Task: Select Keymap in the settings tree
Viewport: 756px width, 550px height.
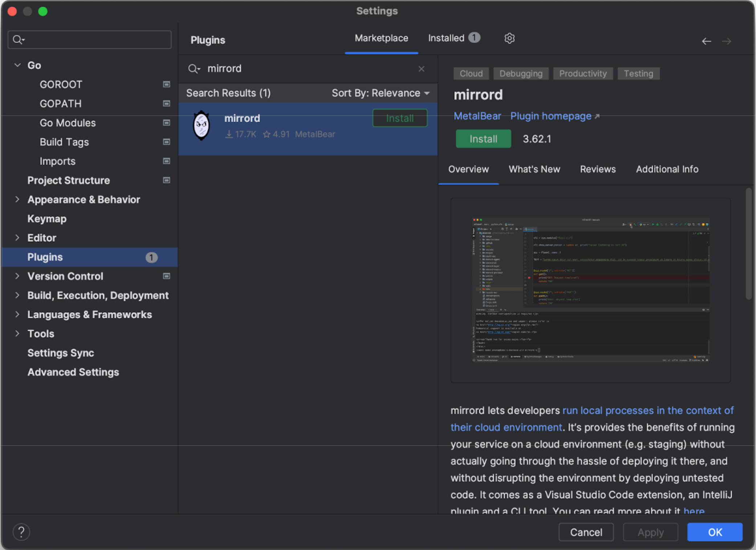Action: 47,219
